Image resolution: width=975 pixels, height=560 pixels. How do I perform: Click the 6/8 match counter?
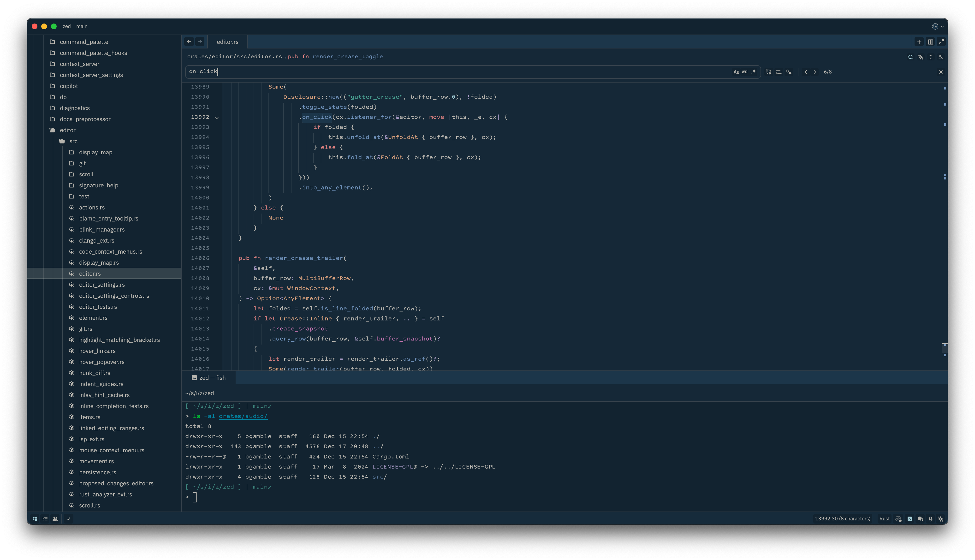(x=827, y=72)
